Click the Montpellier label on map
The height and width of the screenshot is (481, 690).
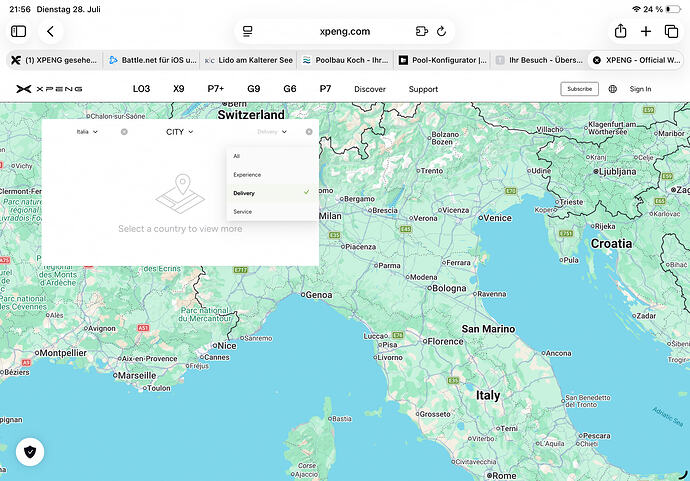[63, 353]
